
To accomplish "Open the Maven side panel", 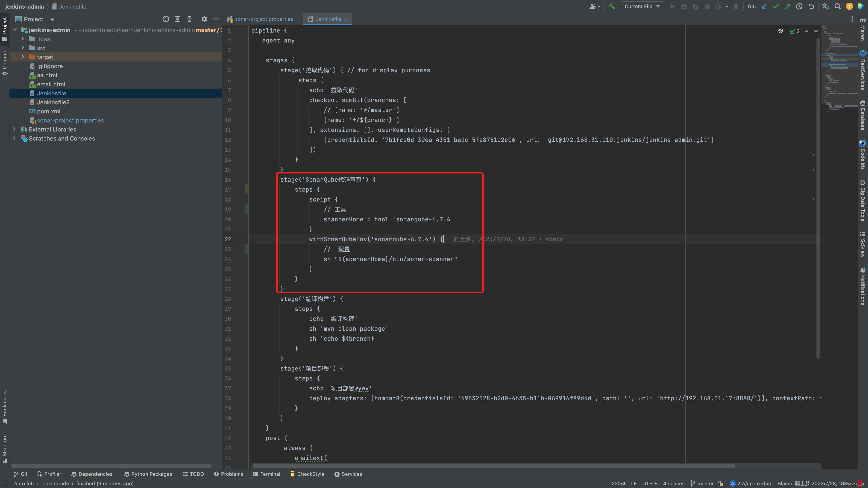I will (863, 29).
